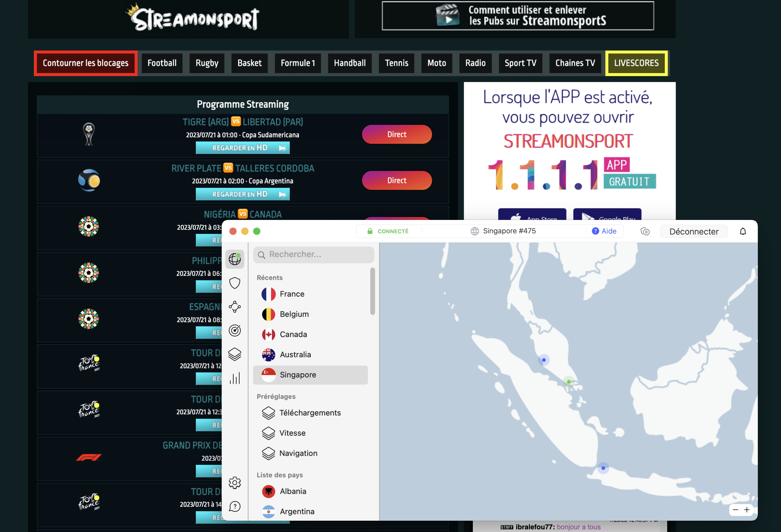Open the Meshnet nodes sidebar icon
This screenshot has height=532, width=781.
pyautogui.click(x=235, y=307)
